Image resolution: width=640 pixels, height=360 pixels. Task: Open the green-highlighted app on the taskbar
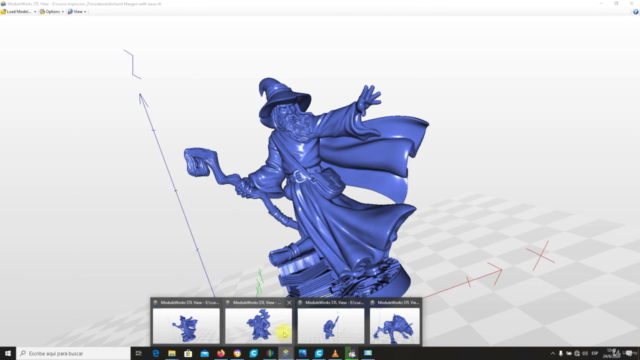coord(351,353)
